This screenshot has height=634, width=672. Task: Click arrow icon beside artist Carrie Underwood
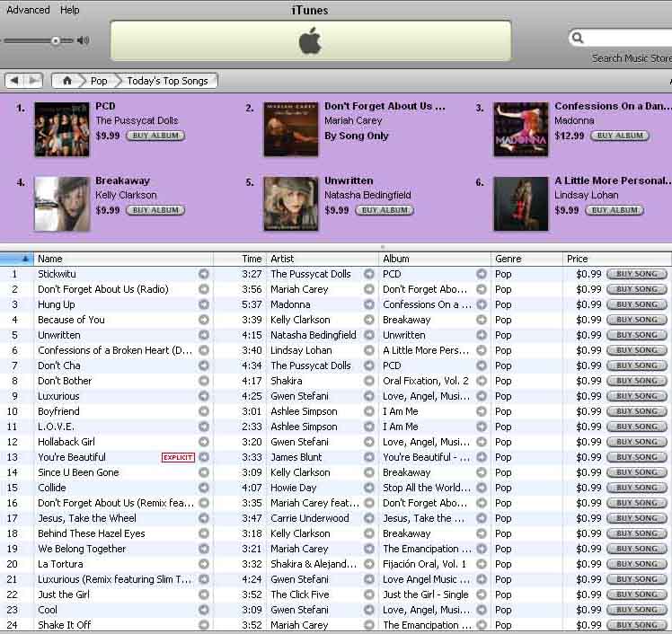pos(369,518)
